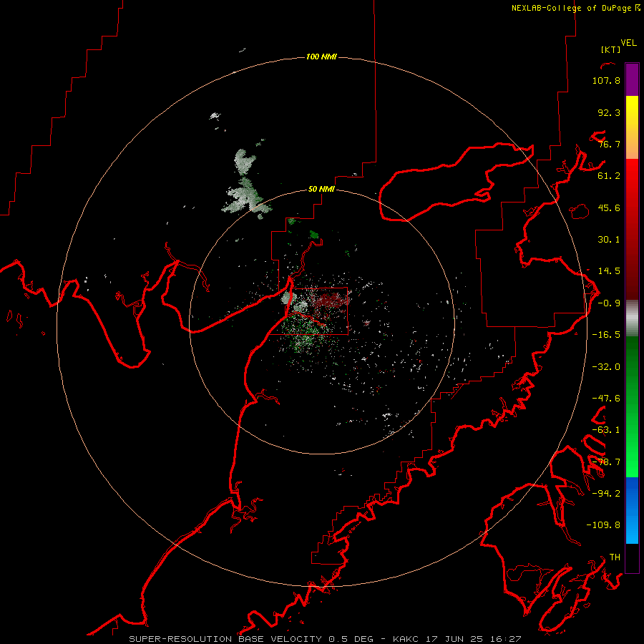Click the yellow-orange segment of the velocity color bar

coord(632,127)
